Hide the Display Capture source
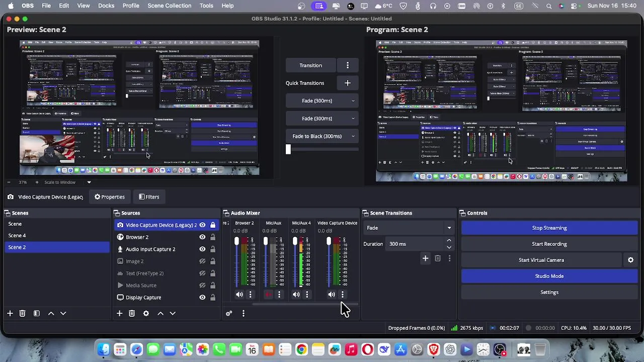The width and height of the screenshot is (644, 362). coord(202,298)
